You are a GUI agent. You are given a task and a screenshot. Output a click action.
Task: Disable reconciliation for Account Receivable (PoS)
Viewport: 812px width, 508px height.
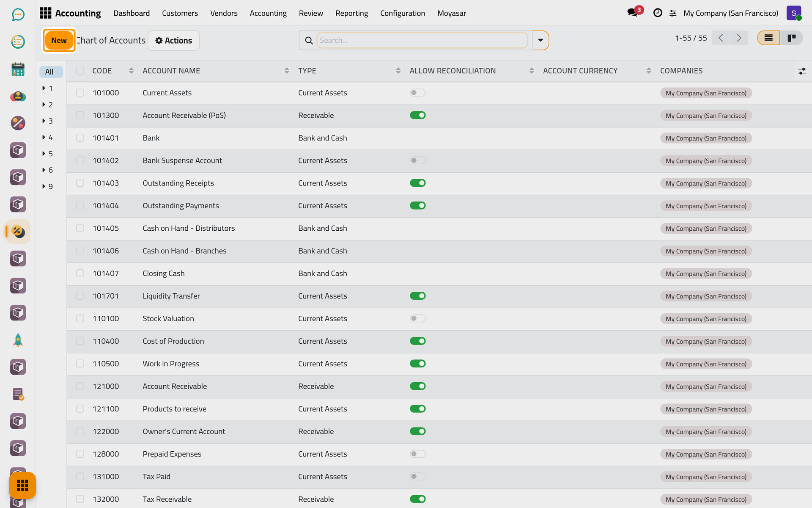tap(417, 115)
